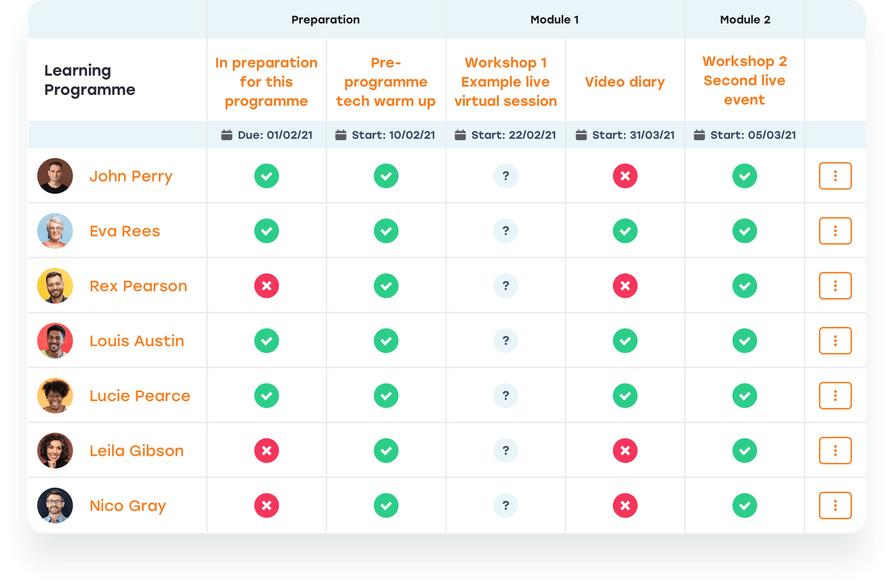
Task: Toggle Lucie Pearce's preparation completion mark
Action: coord(267,396)
